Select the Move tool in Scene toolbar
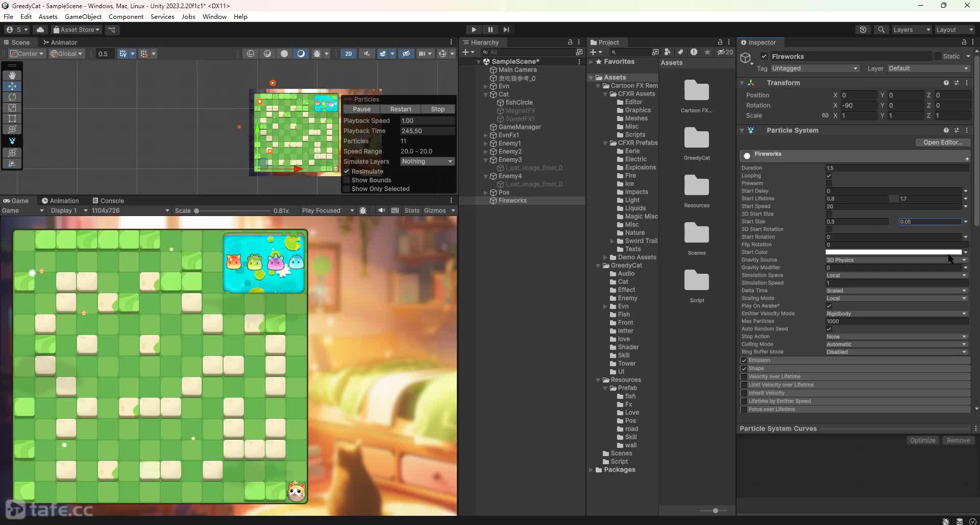This screenshot has height=525, width=980. (12, 86)
